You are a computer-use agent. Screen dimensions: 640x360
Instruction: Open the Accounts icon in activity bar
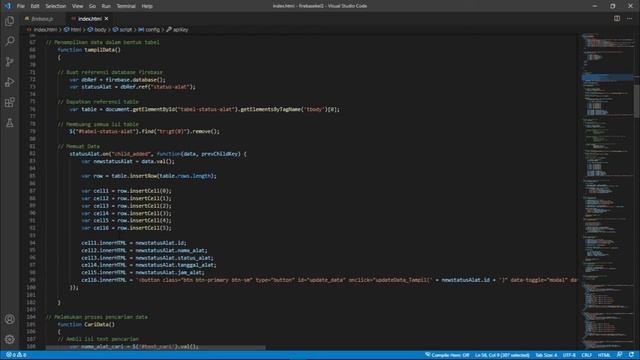(9, 319)
